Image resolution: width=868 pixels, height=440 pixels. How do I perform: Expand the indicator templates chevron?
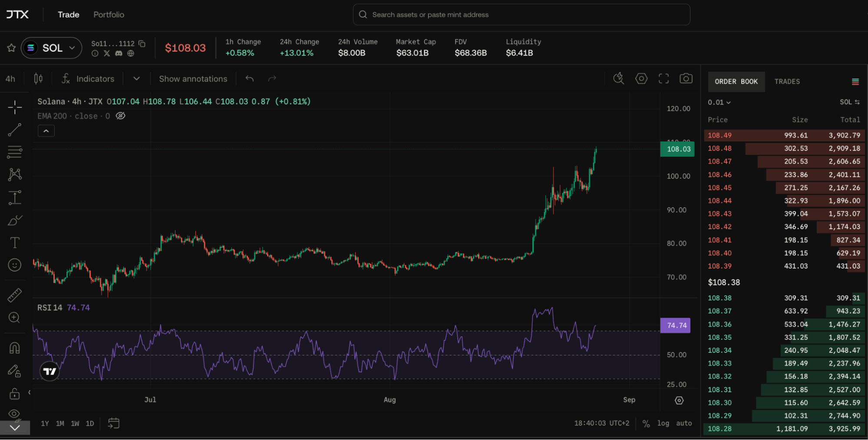coord(136,79)
